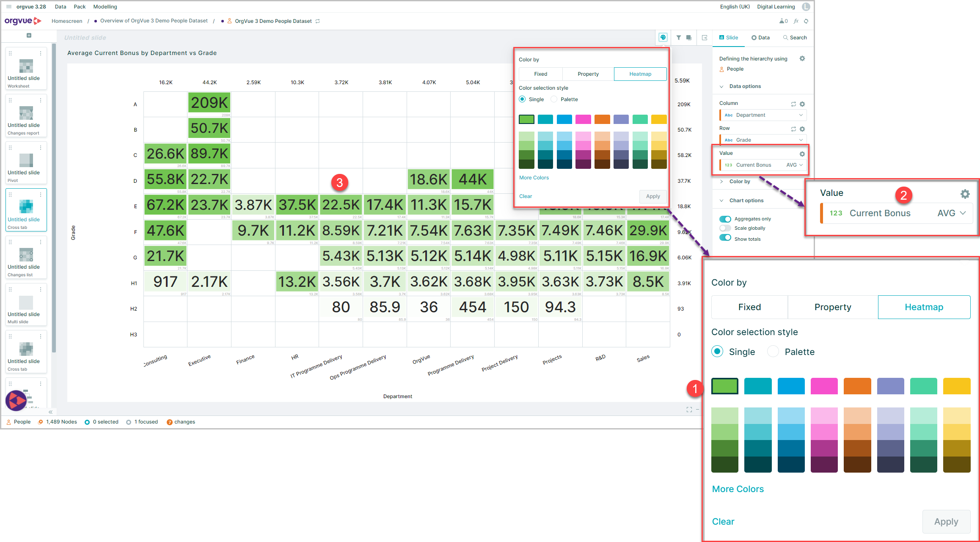Click Apply in the small Color by popup

(x=653, y=196)
